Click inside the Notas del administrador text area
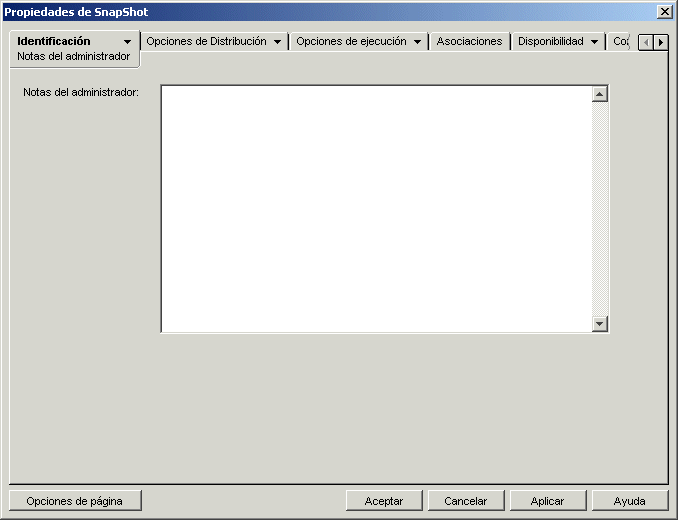678x520 pixels. click(x=376, y=209)
